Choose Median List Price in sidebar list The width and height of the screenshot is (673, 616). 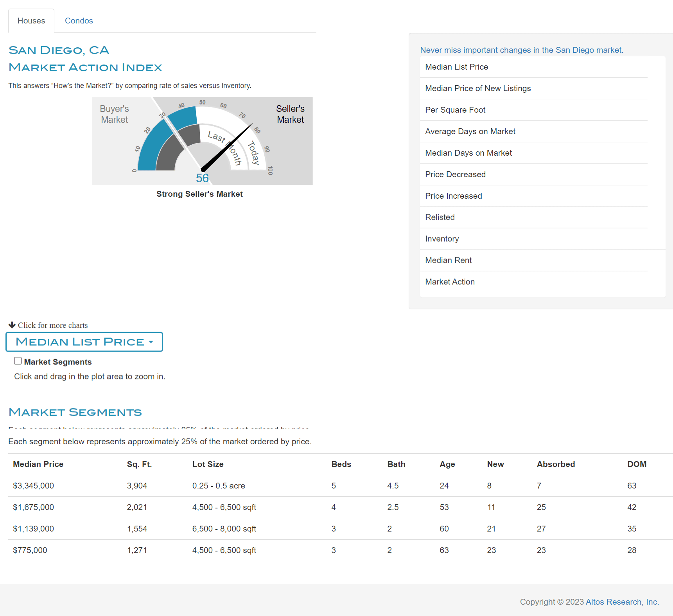(x=534, y=67)
